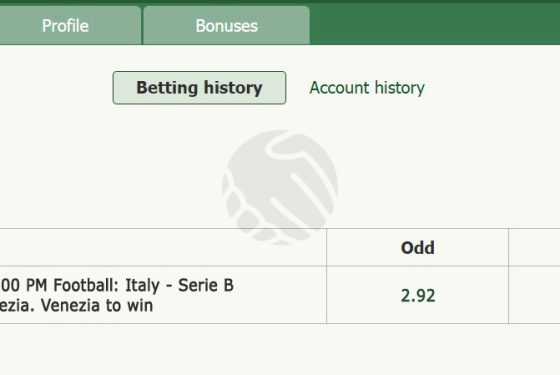Click the blank header cell left of Odd
Image resolution: width=560 pixels, height=375 pixels.
pos(163,248)
